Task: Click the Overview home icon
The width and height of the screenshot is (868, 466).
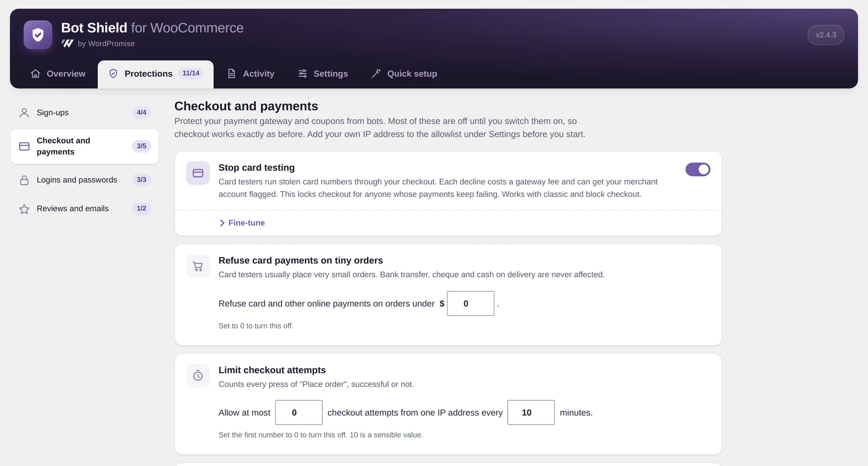Action: [35, 74]
